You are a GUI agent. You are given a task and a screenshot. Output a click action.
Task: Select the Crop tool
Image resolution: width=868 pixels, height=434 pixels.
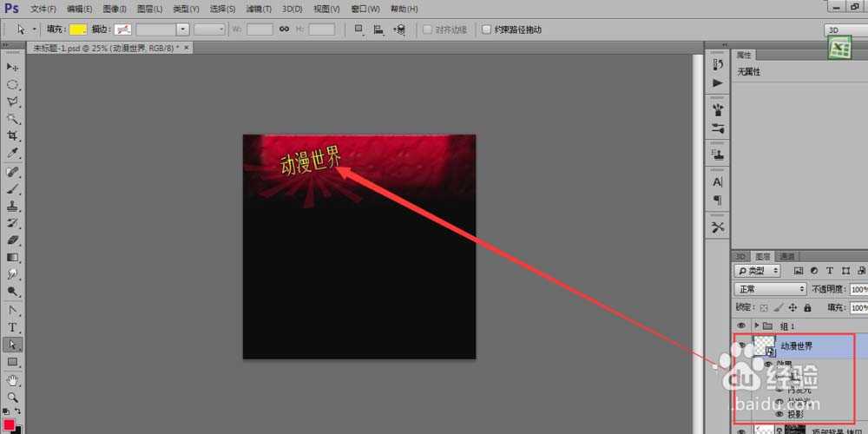point(13,136)
